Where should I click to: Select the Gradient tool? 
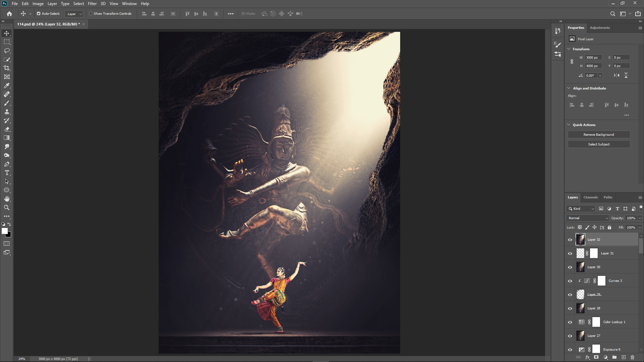[7, 138]
